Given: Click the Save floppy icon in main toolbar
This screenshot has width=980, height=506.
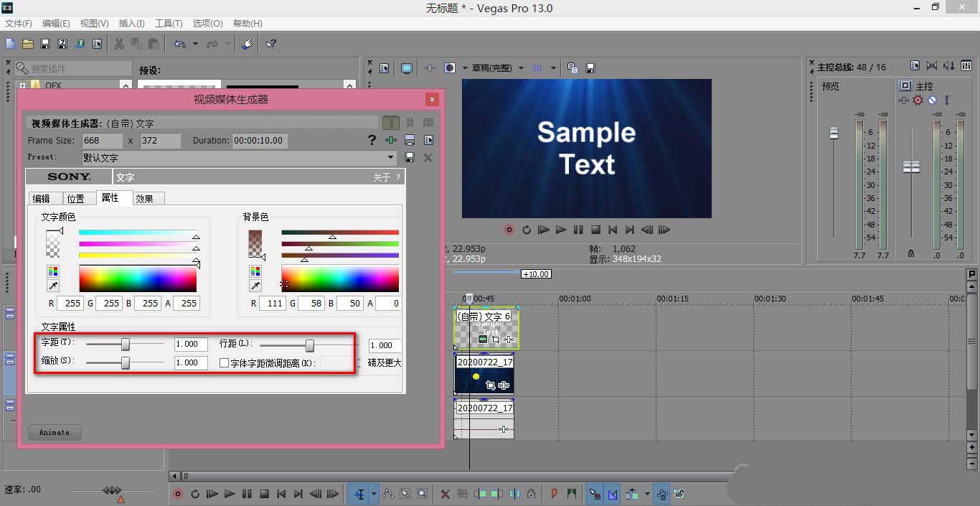Looking at the screenshot, I should (x=44, y=44).
